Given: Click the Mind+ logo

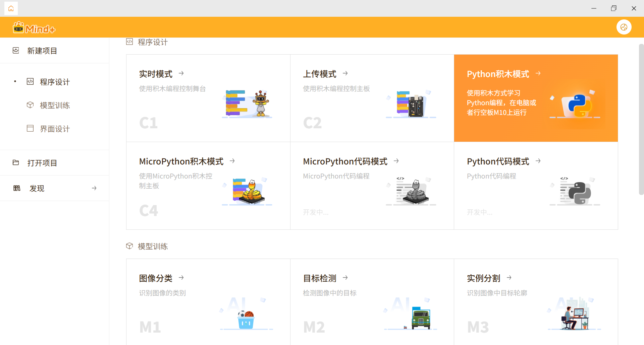Looking at the screenshot, I should [x=34, y=28].
